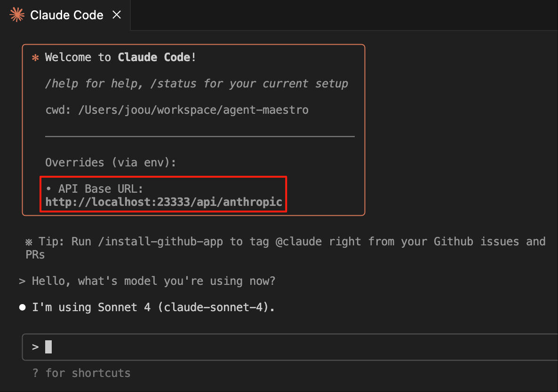Select the Claude Code tab
558x392 pixels.
coord(65,15)
